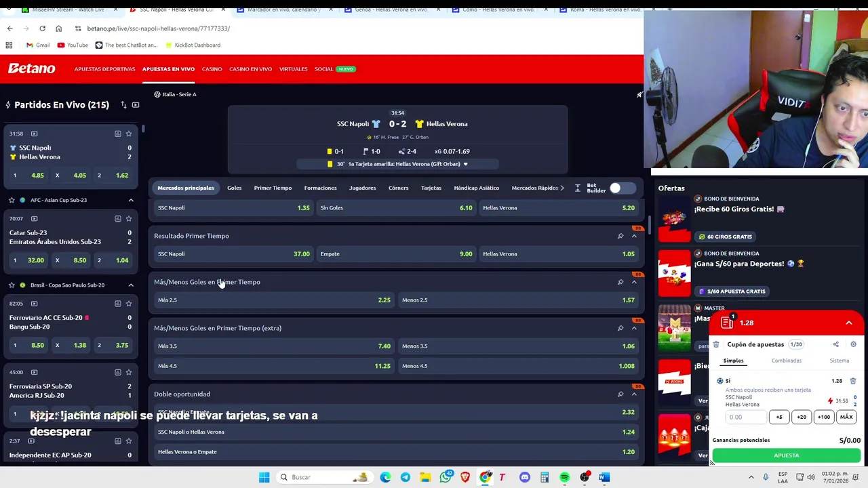Open the ¡Recibe 60 Giros Gratis! offer

[x=739, y=209]
